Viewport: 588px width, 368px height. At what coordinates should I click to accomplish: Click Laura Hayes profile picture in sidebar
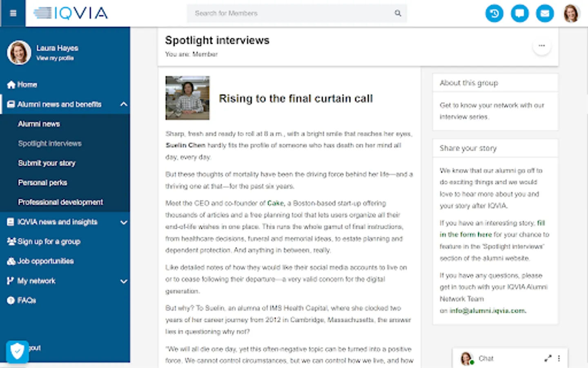pos(19,52)
